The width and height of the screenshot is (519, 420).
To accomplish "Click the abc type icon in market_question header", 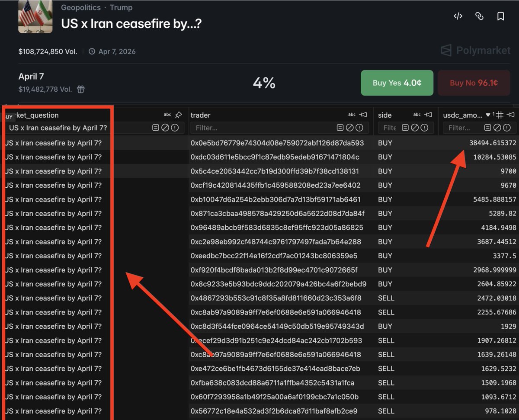I will click(x=167, y=115).
